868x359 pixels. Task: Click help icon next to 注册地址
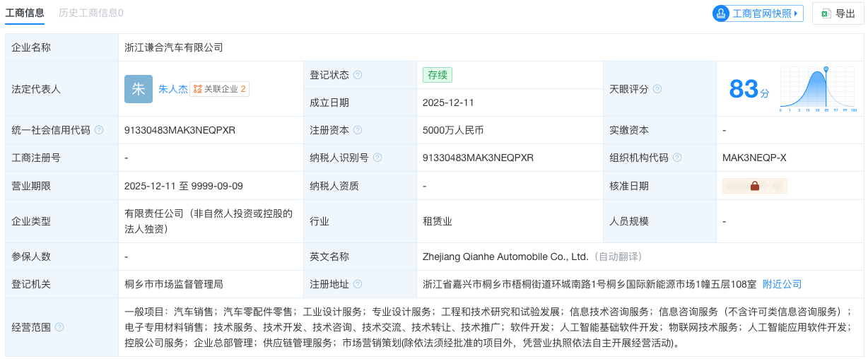pyautogui.click(x=358, y=284)
